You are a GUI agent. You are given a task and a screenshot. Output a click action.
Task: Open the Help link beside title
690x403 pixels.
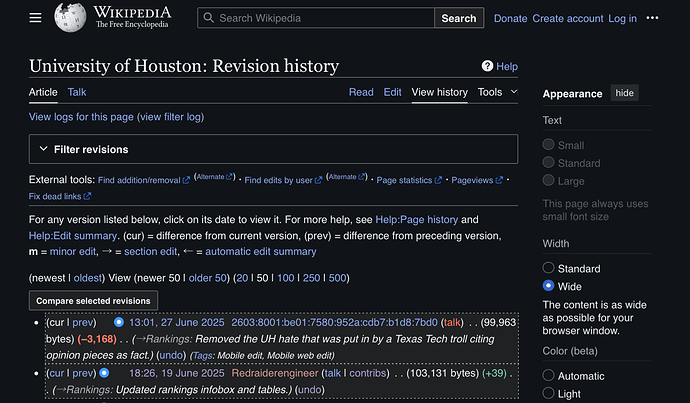[507, 66]
